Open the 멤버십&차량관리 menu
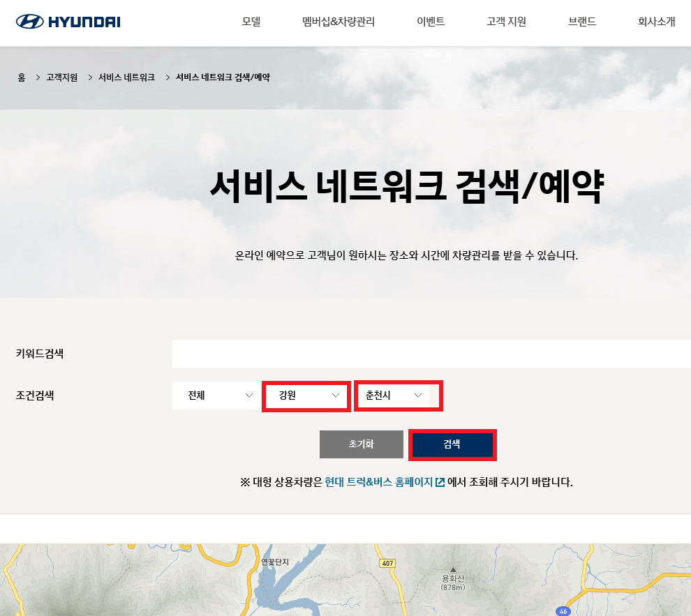 pyautogui.click(x=339, y=22)
